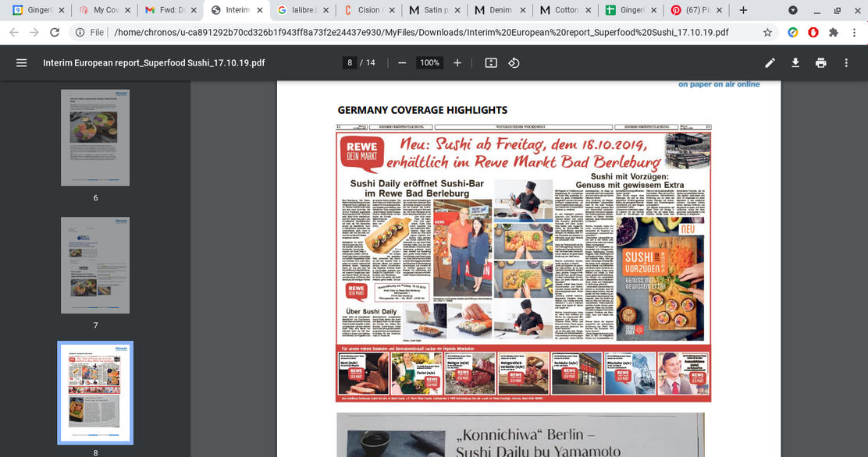Reload the current page
The image size is (868, 457).
[x=55, y=33]
